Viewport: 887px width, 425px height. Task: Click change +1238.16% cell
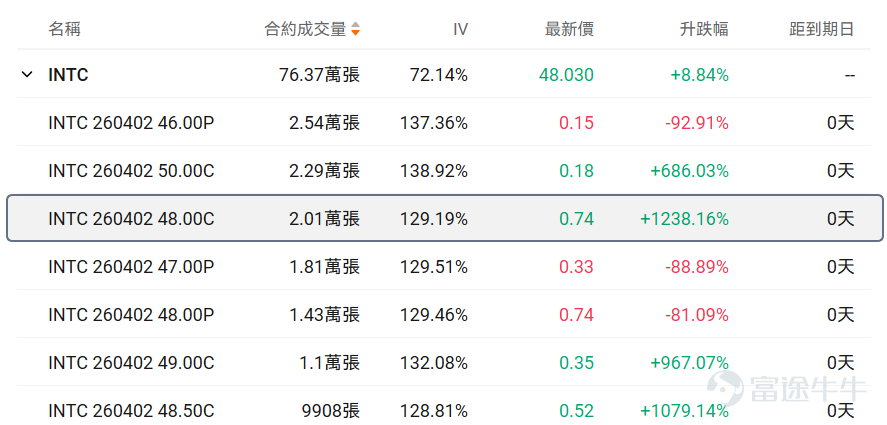coord(684,219)
